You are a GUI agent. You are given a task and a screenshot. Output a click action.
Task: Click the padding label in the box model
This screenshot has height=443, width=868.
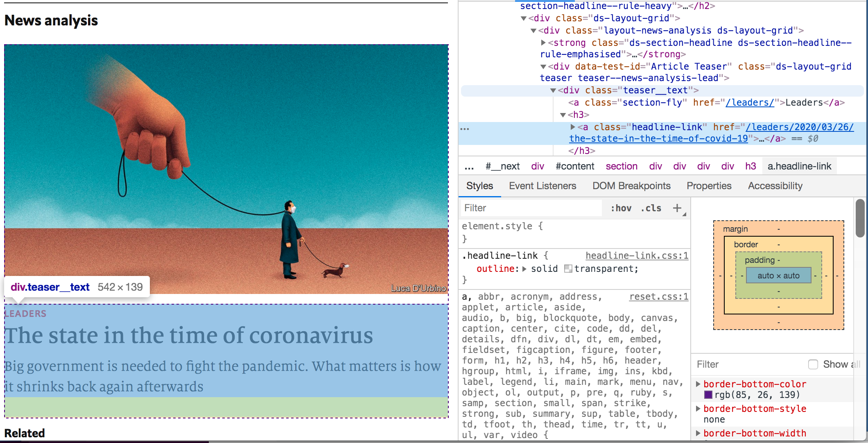[x=759, y=260]
